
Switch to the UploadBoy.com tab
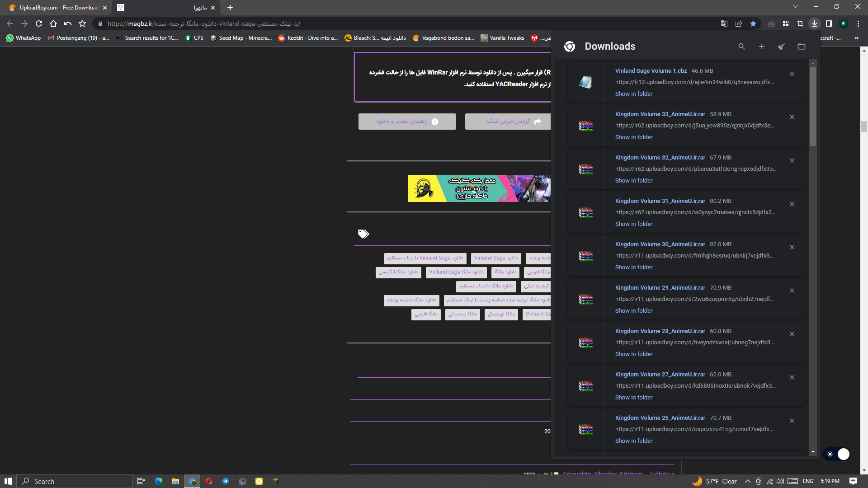click(59, 8)
